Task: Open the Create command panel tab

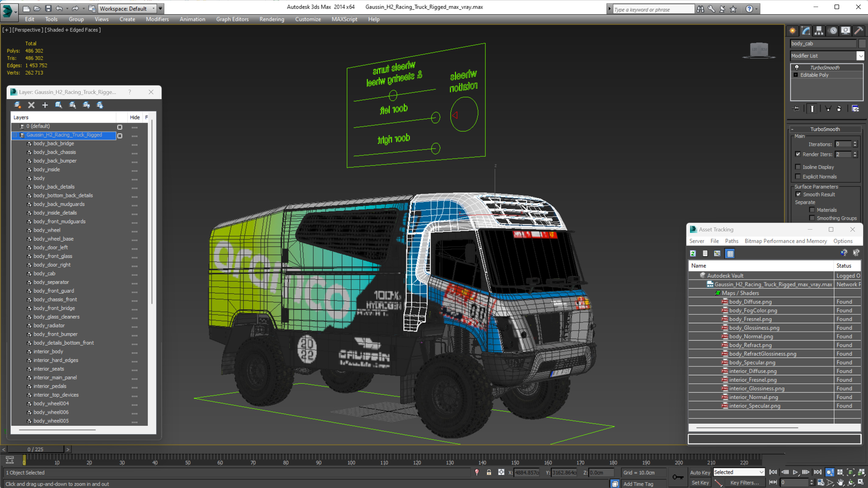Action: point(793,31)
